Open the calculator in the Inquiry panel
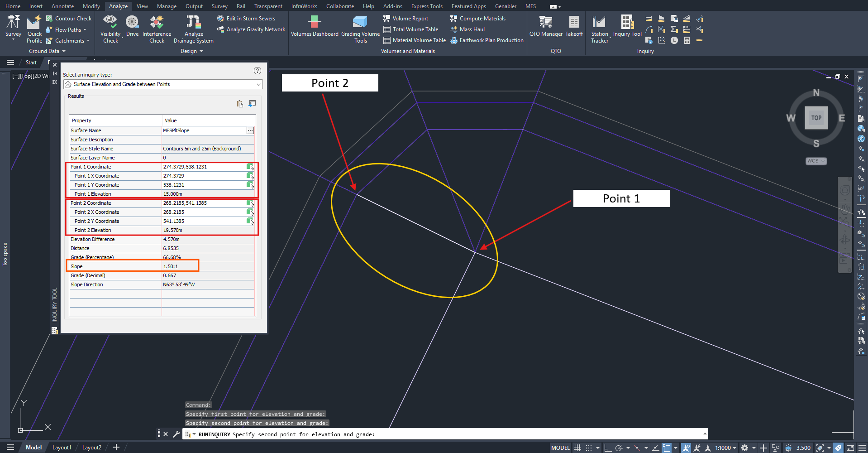 (x=687, y=40)
